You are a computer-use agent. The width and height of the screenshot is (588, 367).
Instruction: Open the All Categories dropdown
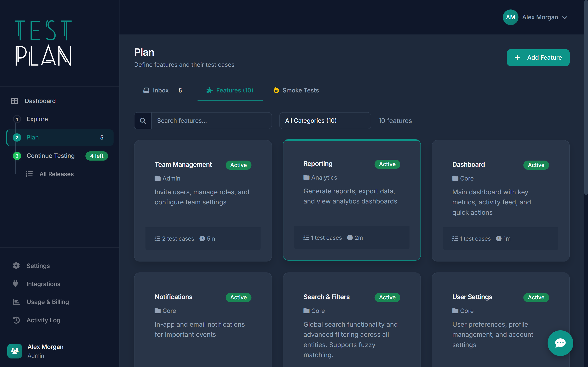pos(325,121)
